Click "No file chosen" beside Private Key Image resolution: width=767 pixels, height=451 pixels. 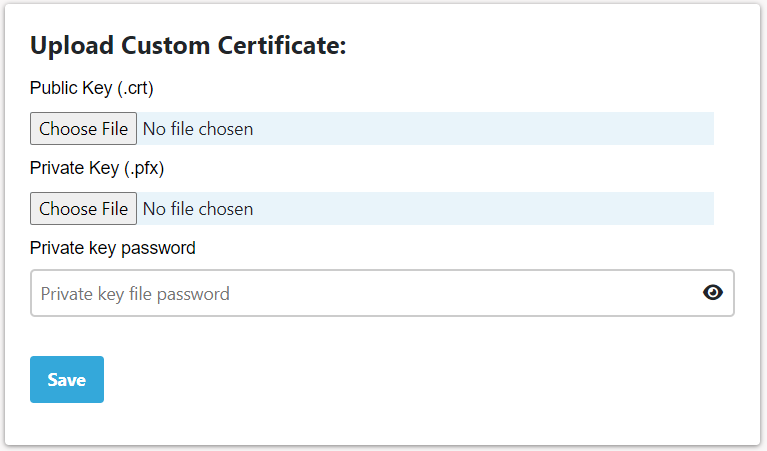pyautogui.click(x=198, y=209)
